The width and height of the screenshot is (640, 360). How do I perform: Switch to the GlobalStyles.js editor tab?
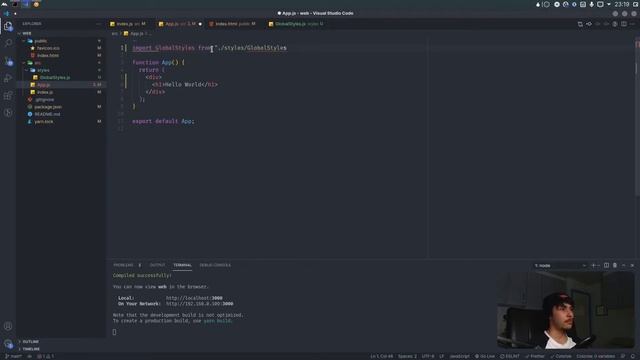(298, 24)
